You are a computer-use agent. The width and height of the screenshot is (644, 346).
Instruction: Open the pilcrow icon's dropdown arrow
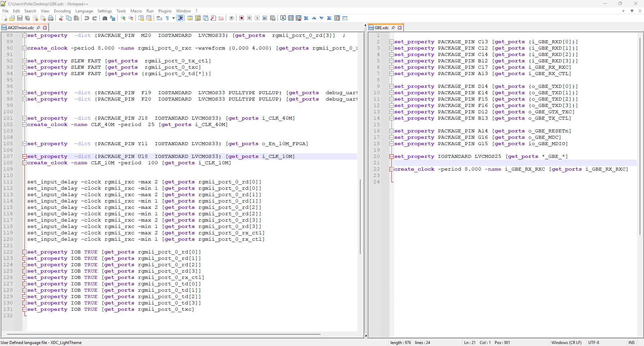click(173, 18)
